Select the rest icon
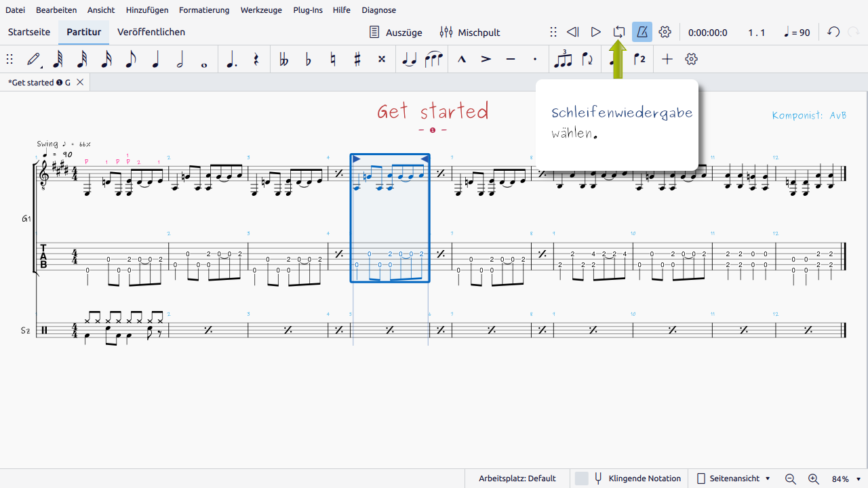This screenshot has width=868, height=488. coord(256,60)
